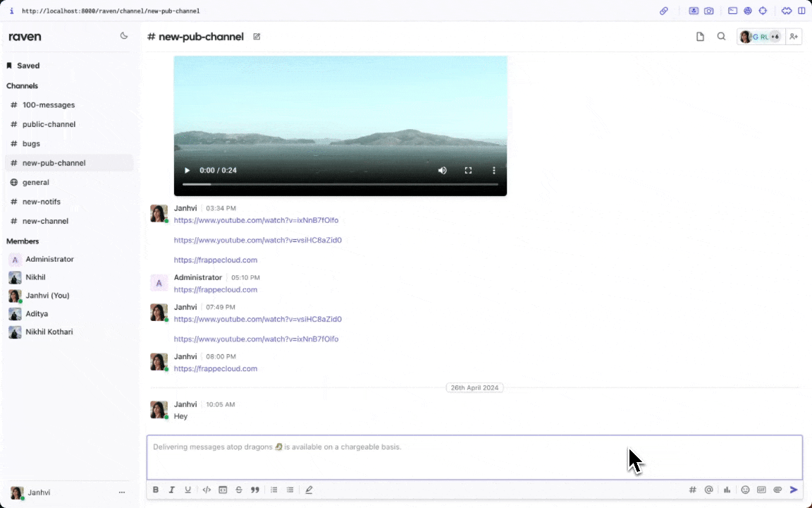Open the user menu dots beside Janhvi

click(x=122, y=492)
